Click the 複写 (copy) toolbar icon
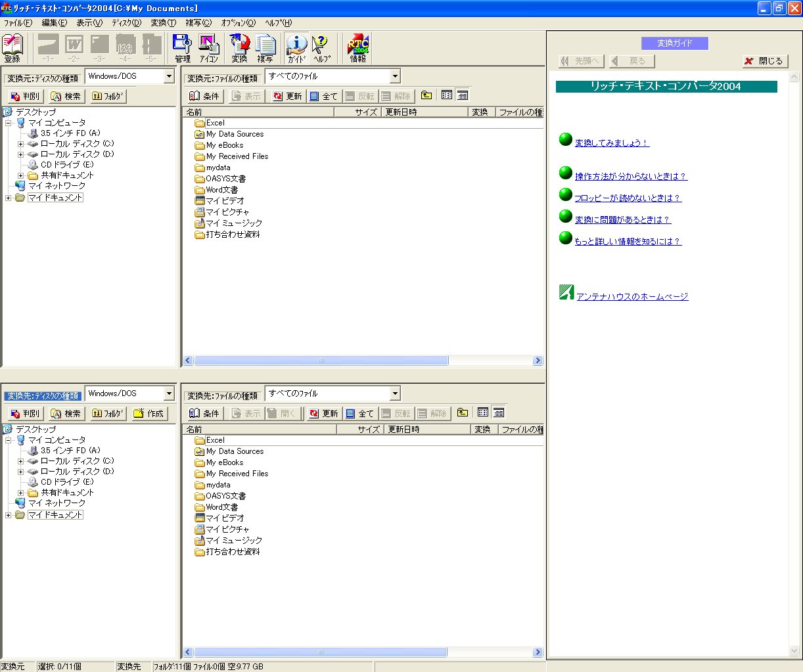803x672 pixels. pos(265,48)
